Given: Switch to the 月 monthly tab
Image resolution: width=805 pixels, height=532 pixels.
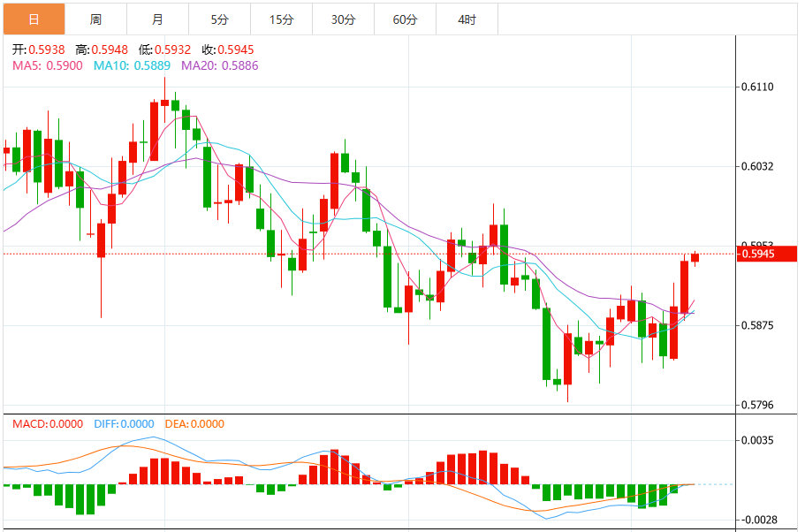Looking at the screenshot, I should [x=157, y=19].
